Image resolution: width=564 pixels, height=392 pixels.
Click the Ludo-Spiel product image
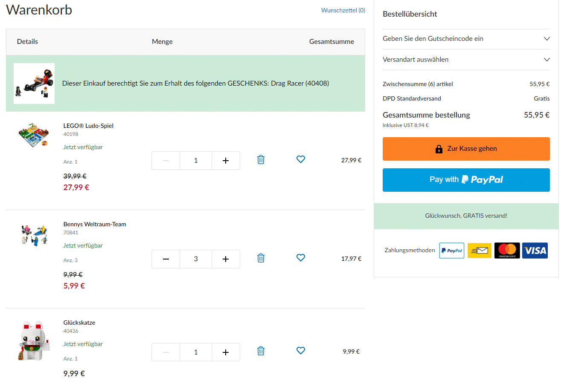(x=33, y=135)
